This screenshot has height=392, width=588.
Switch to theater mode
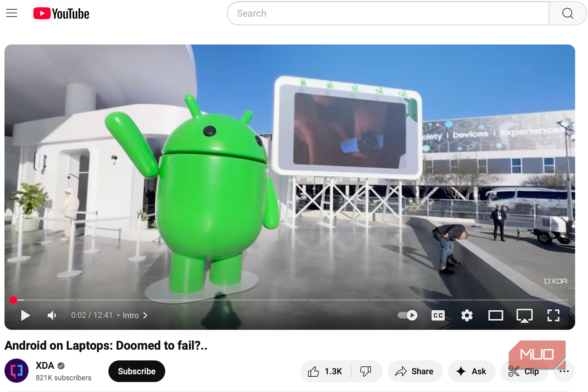pos(496,315)
